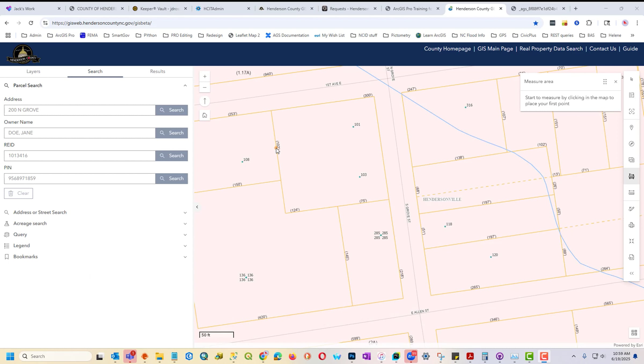Open the Results tab
This screenshot has height=364, width=644.
[x=158, y=71]
